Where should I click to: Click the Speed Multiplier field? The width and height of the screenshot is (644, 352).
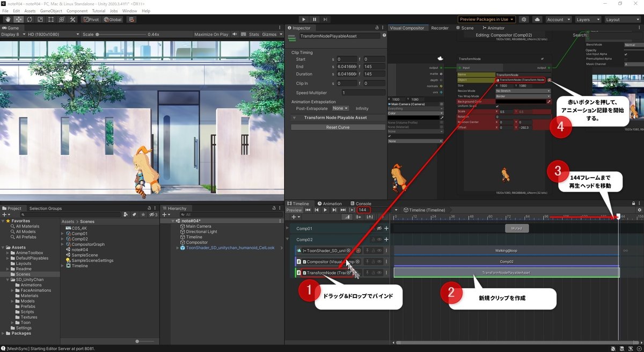point(363,93)
